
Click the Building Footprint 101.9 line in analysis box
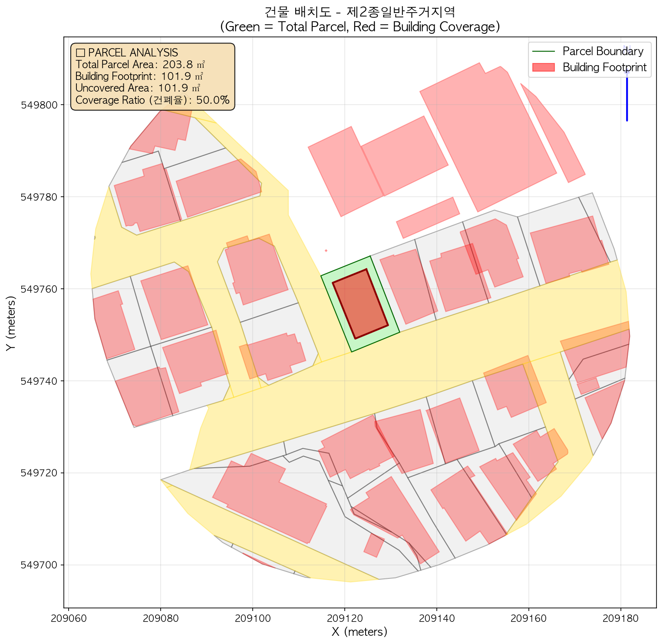pos(139,76)
